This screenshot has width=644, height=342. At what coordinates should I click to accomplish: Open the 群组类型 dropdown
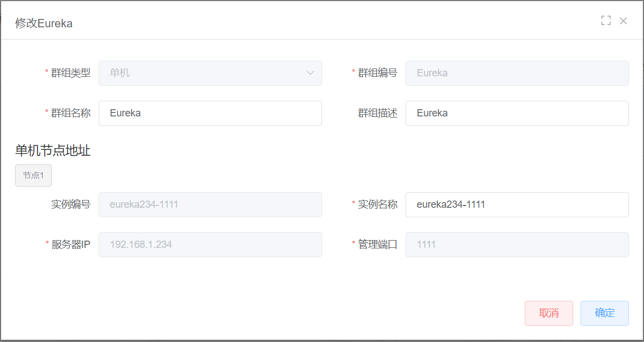click(x=210, y=73)
